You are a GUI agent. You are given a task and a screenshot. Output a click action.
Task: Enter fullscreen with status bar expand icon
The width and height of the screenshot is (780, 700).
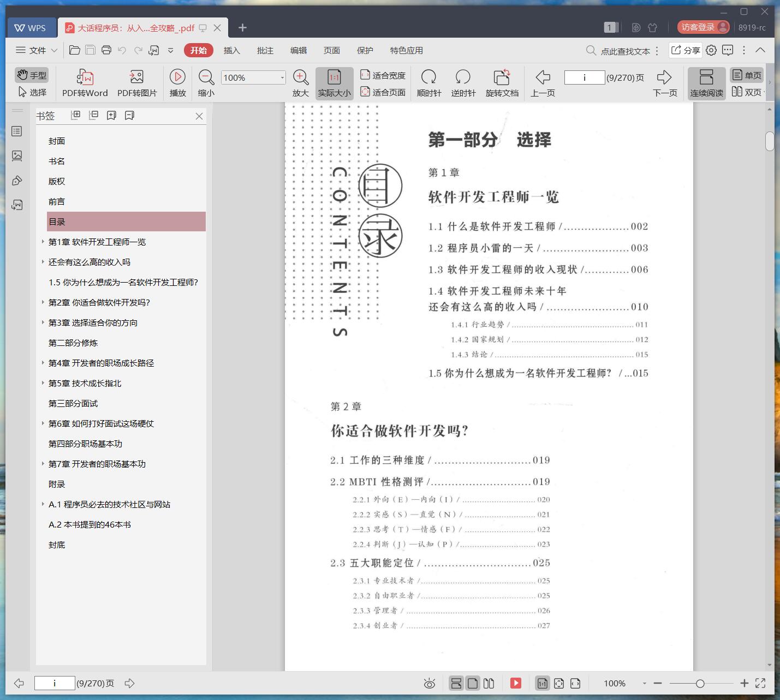tap(760, 683)
